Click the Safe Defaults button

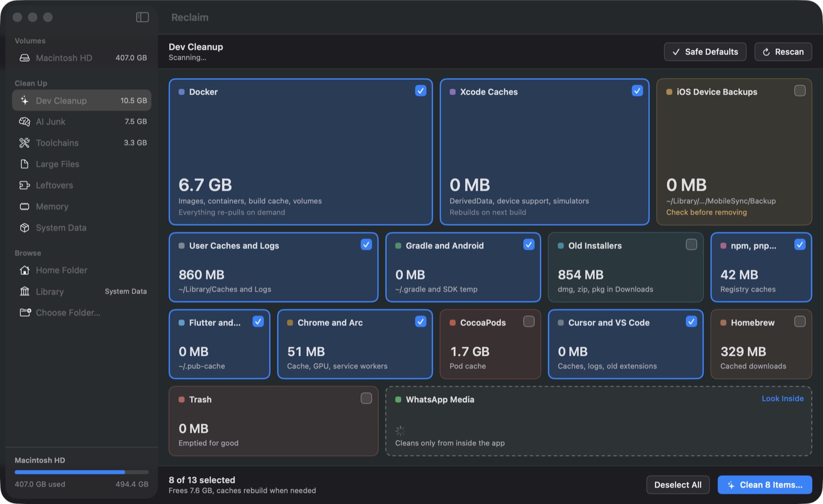coord(705,52)
